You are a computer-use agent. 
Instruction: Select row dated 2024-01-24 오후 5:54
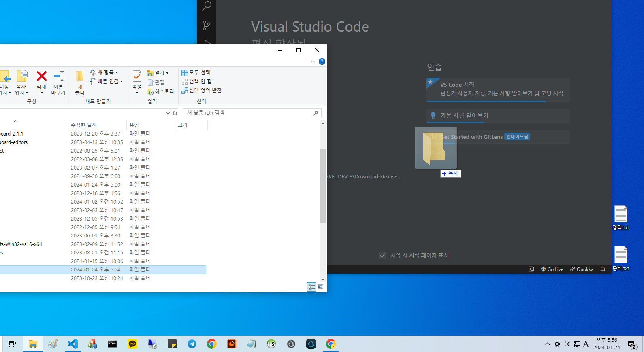pyautogui.click(x=103, y=270)
